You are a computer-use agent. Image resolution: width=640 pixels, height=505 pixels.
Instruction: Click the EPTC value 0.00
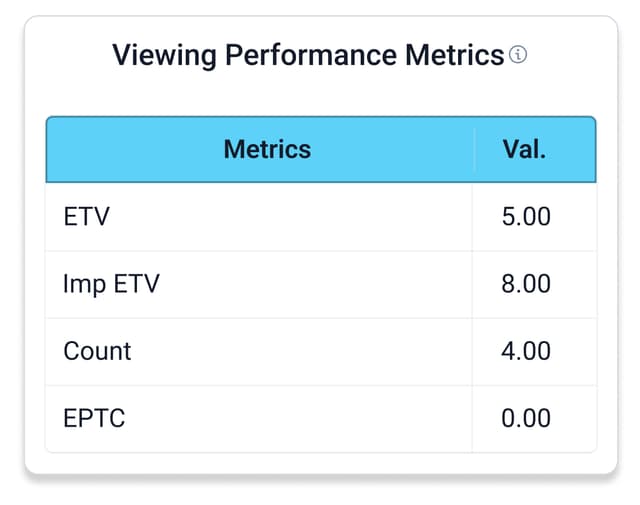pyautogui.click(x=525, y=418)
